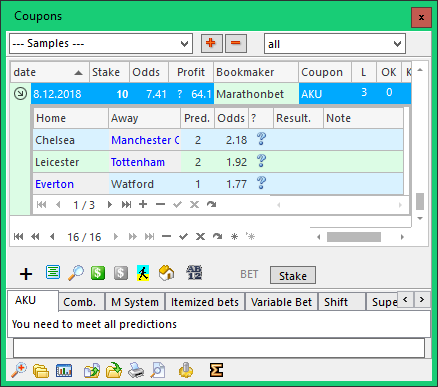This screenshot has width=438, height=387.
Task: Switch to the M System tab
Action: [135, 302]
